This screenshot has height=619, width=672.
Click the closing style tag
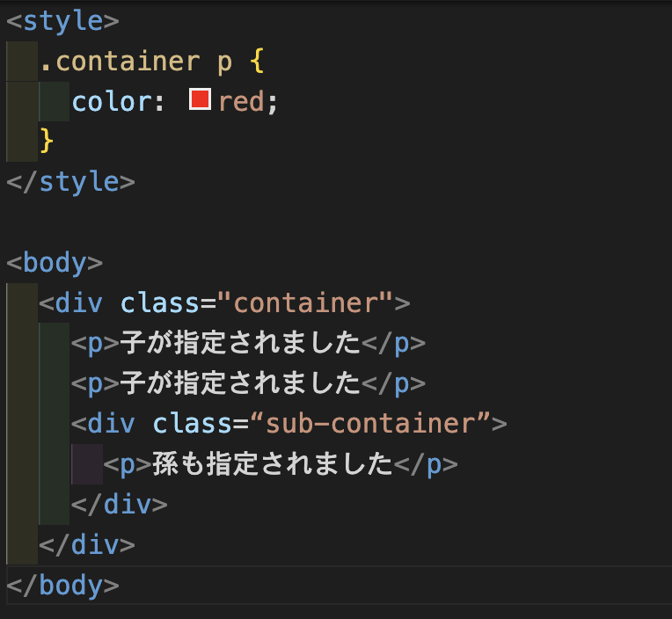pyautogui.click(x=70, y=182)
